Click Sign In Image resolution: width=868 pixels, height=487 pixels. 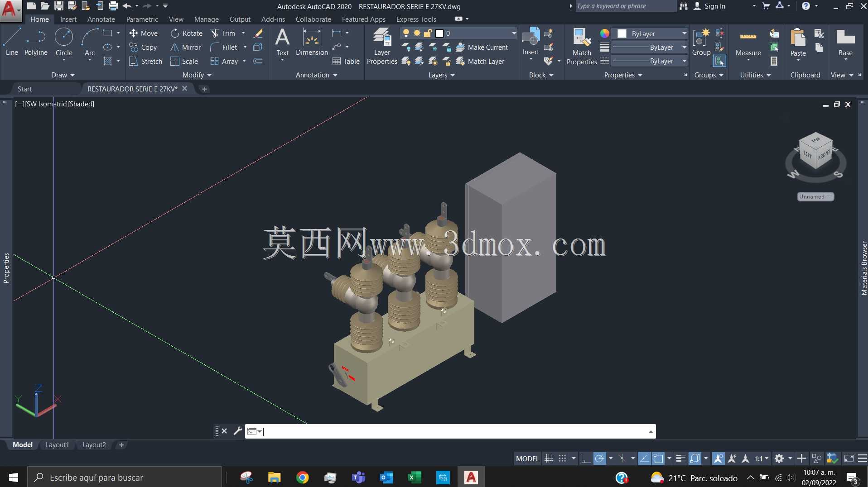[x=709, y=6]
